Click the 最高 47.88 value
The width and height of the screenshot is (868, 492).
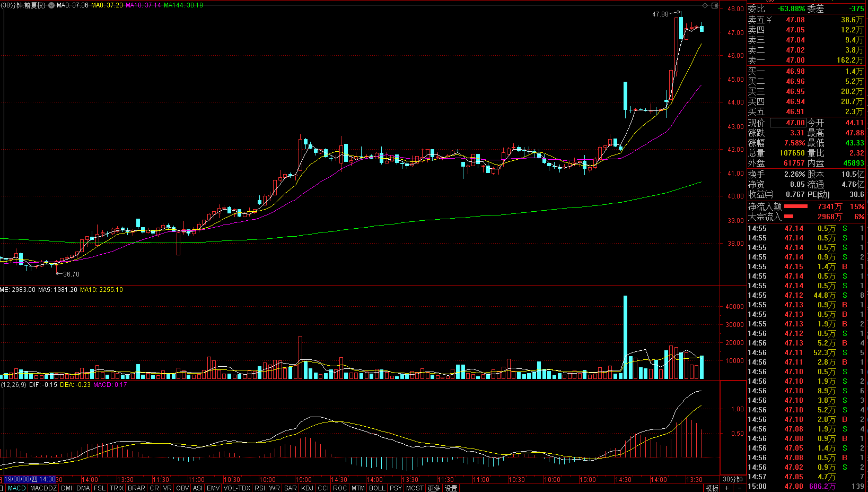coord(855,133)
